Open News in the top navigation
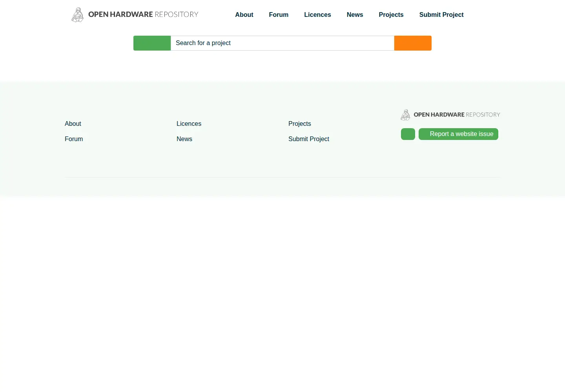The height and width of the screenshot is (392, 565). [355, 15]
